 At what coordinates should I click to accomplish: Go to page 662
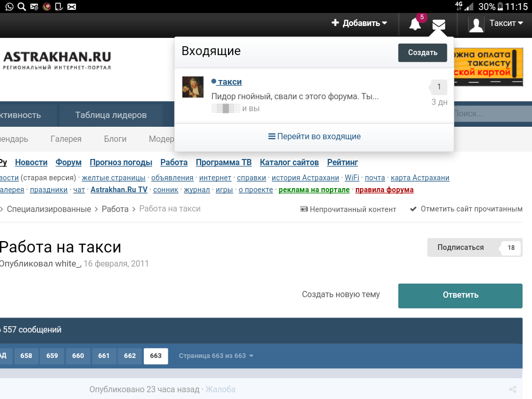129,356
